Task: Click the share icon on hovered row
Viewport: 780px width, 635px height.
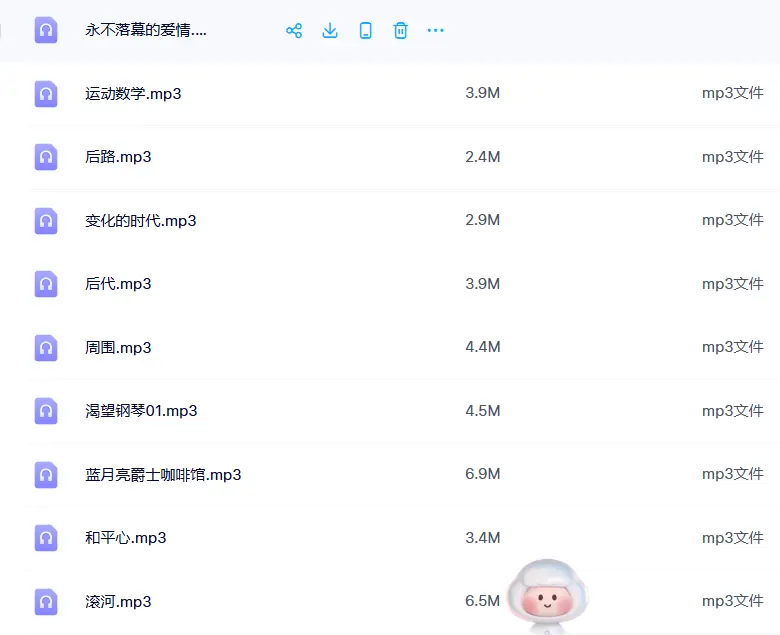Action: (x=294, y=30)
